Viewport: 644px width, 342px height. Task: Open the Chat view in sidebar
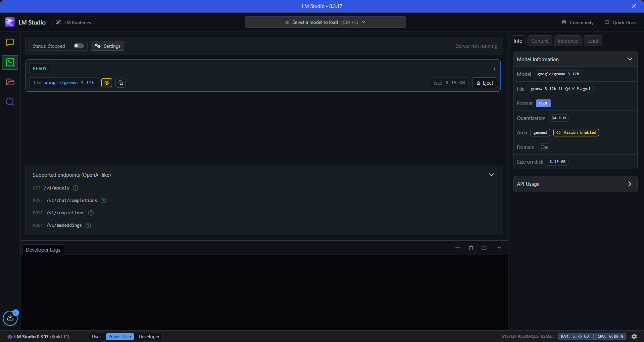pyautogui.click(x=10, y=42)
